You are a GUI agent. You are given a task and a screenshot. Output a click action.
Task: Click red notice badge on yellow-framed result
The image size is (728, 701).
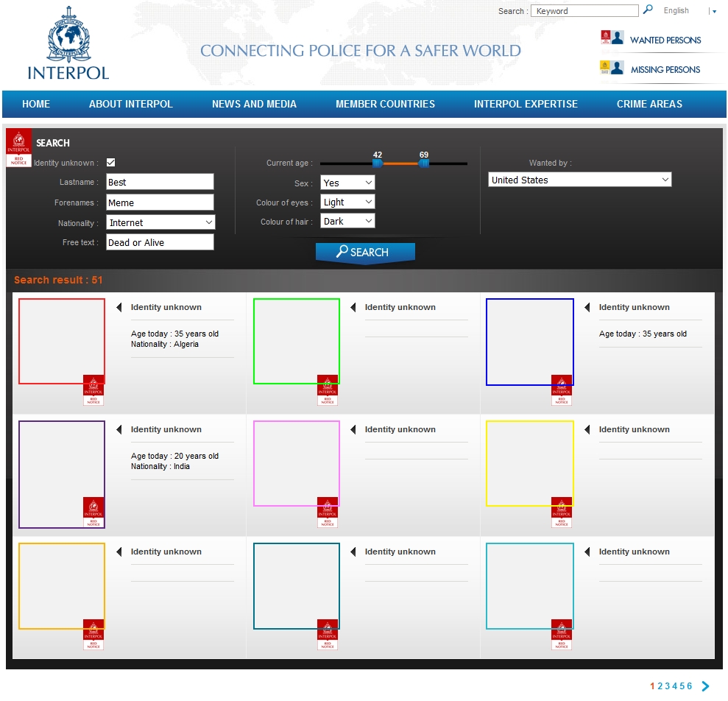click(x=562, y=512)
